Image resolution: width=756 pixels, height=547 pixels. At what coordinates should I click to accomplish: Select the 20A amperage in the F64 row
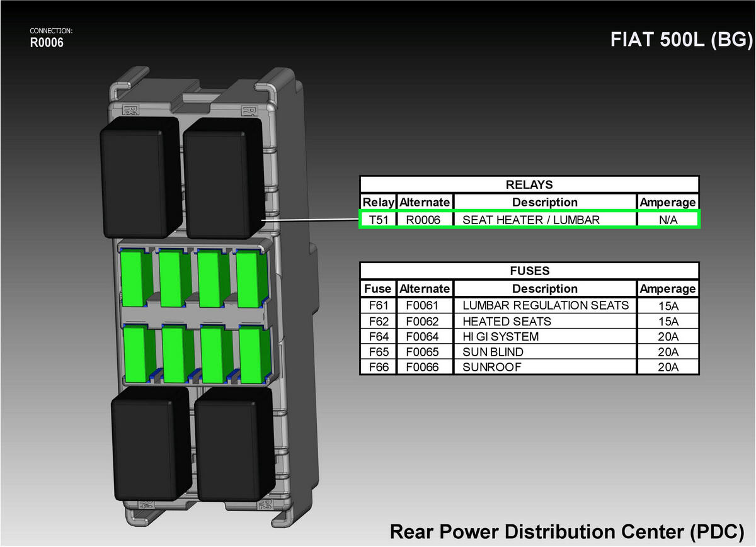tap(668, 336)
